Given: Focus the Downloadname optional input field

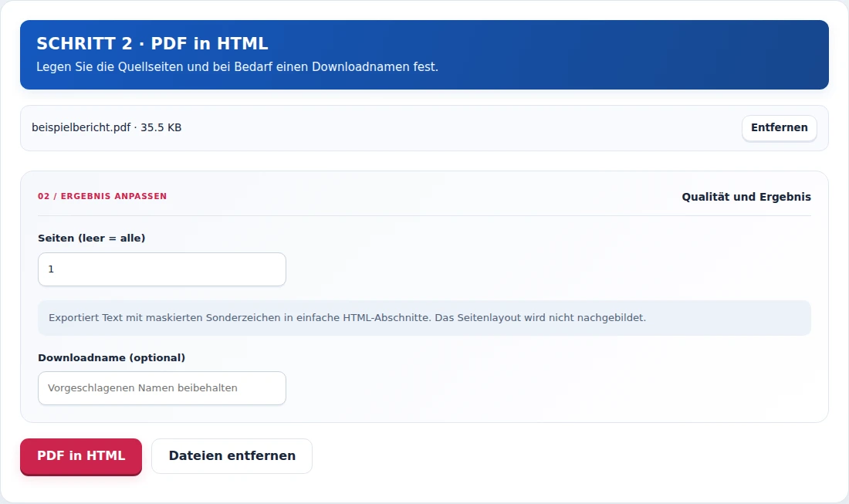Looking at the screenshot, I should 162,388.
